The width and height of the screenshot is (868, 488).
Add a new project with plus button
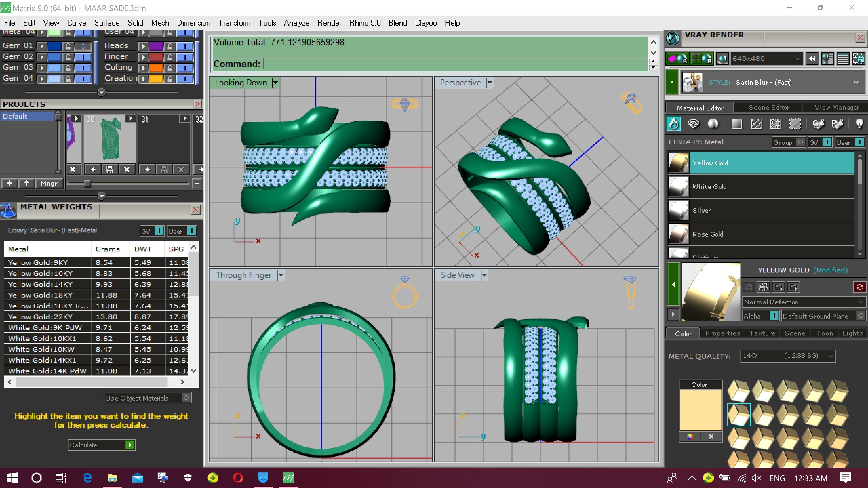(9, 183)
